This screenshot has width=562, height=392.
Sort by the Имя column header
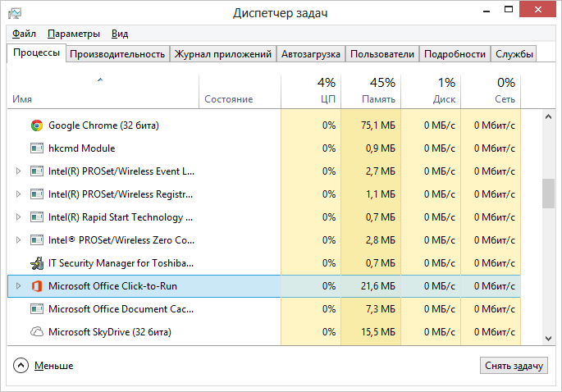(x=103, y=91)
